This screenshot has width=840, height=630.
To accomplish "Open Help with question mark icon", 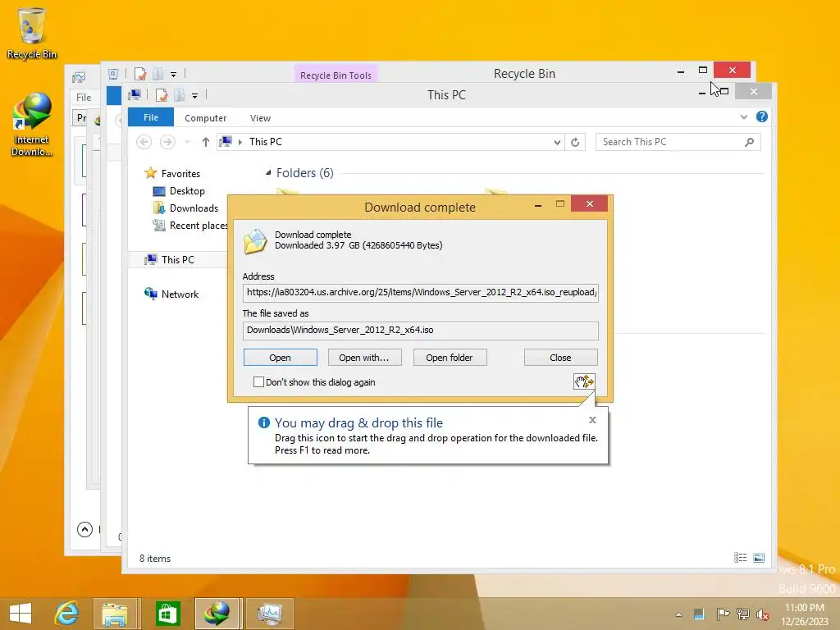I will tap(762, 116).
